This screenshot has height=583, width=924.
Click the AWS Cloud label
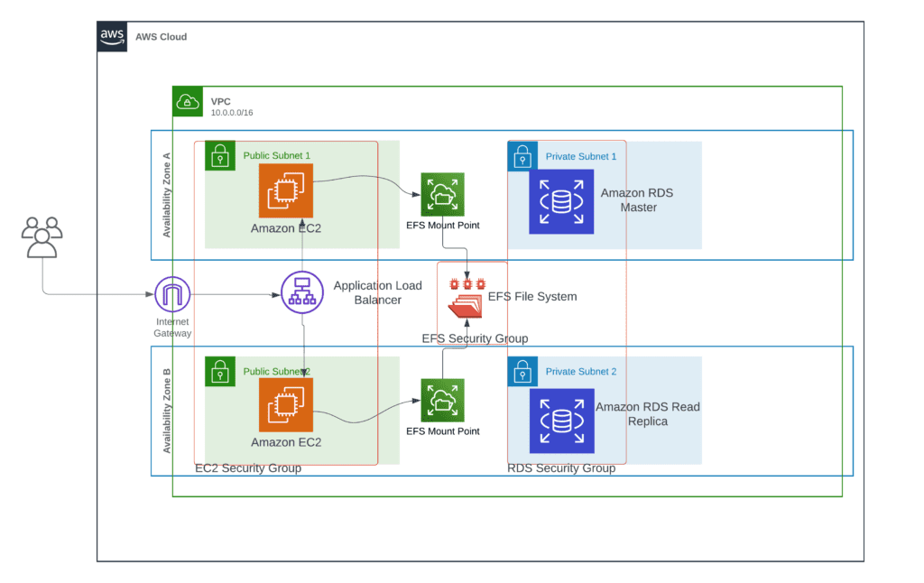point(161,36)
